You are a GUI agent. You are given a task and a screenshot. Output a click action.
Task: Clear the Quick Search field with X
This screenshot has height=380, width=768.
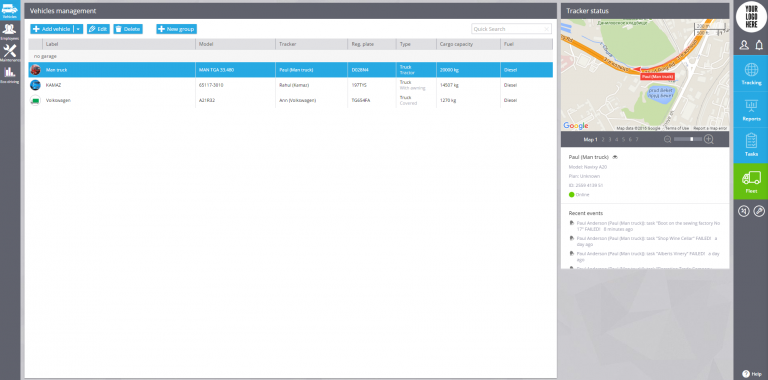click(x=547, y=29)
